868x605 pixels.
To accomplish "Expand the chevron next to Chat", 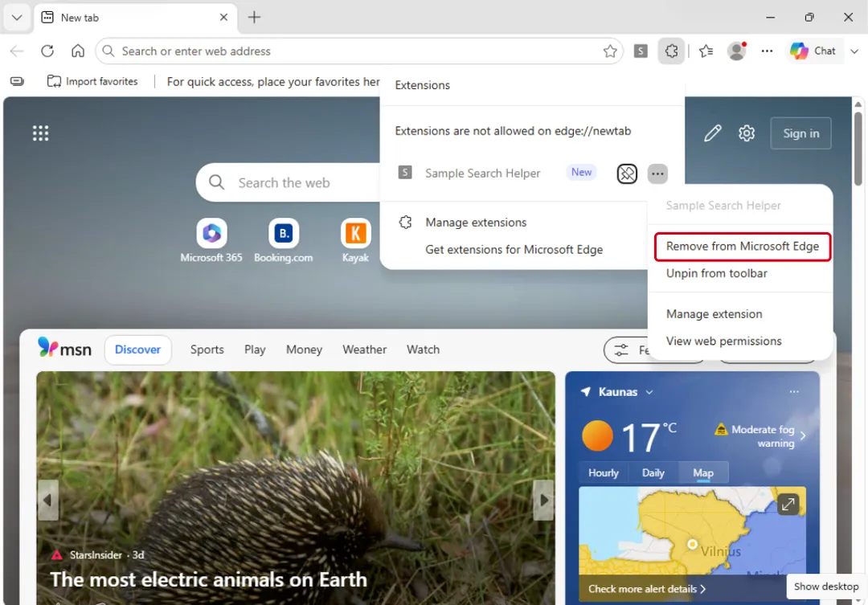I will [854, 51].
